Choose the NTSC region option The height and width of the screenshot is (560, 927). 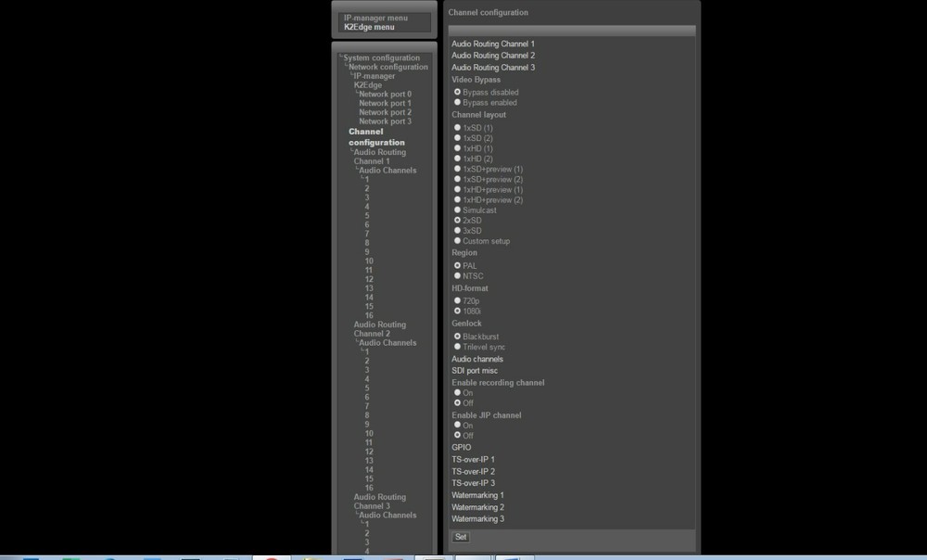click(457, 275)
